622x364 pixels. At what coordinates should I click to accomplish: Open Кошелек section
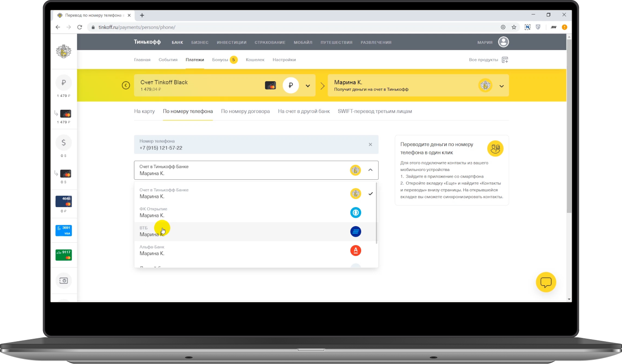255,60
